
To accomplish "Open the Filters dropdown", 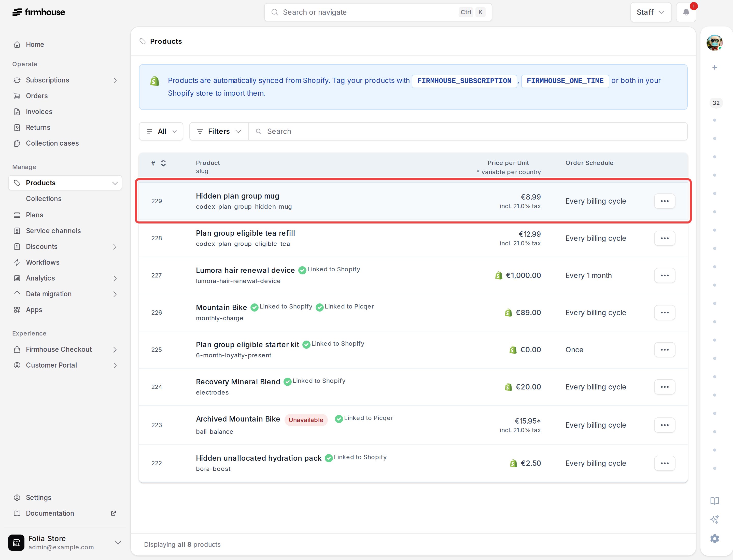I will 219,131.
